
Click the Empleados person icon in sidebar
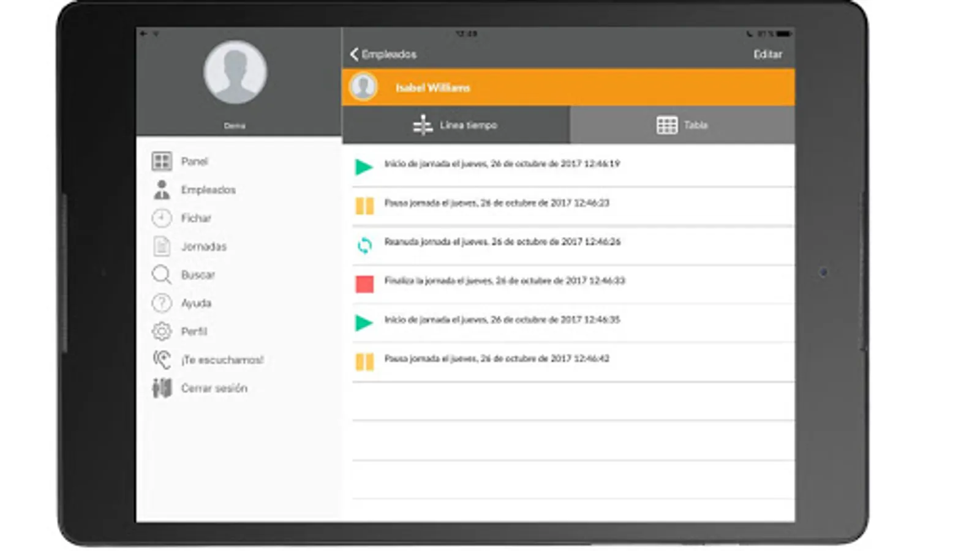tap(162, 190)
